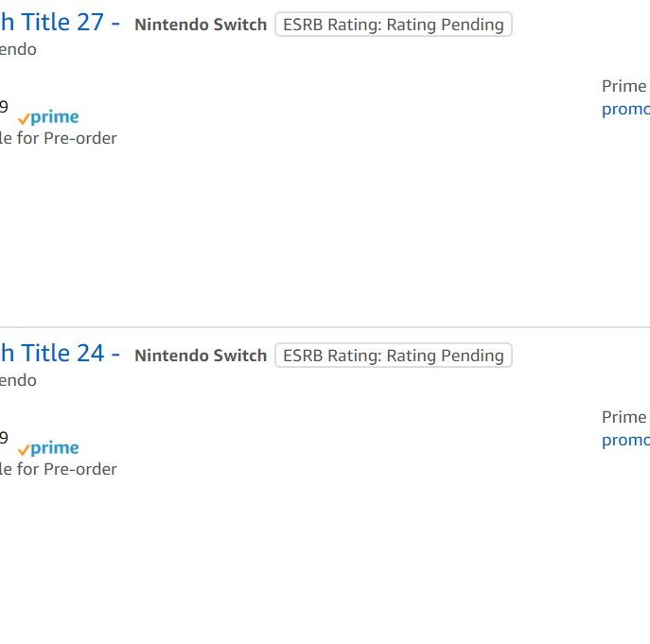Click the Pre-order availability text under Title 24
The width and height of the screenshot is (650, 644).
pyautogui.click(x=59, y=469)
